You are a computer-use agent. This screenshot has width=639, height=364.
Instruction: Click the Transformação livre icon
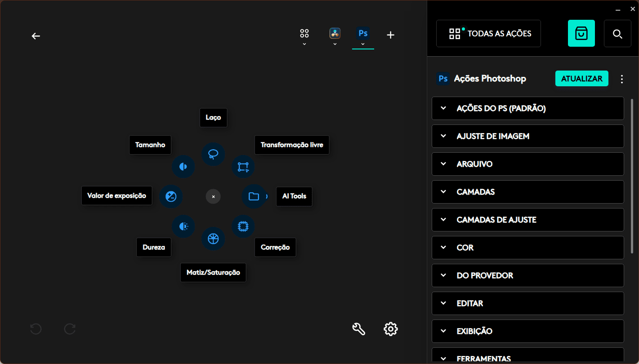pos(243,167)
